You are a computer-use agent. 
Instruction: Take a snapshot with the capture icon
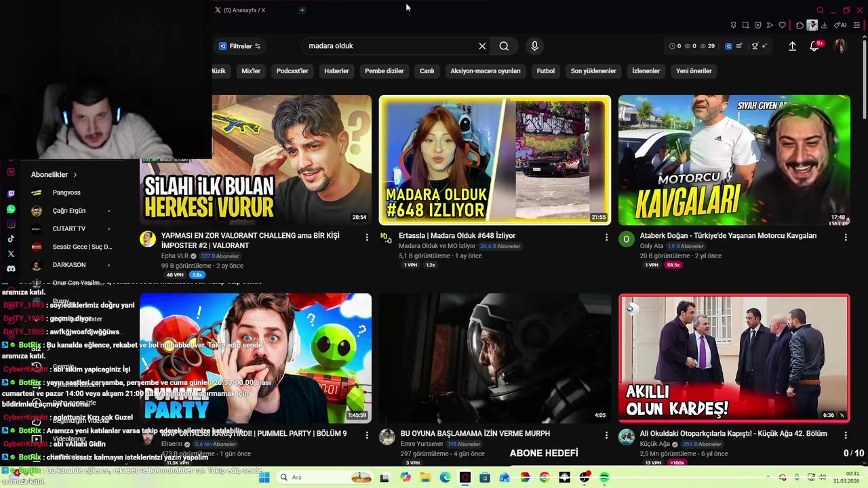[x=745, y=25]
